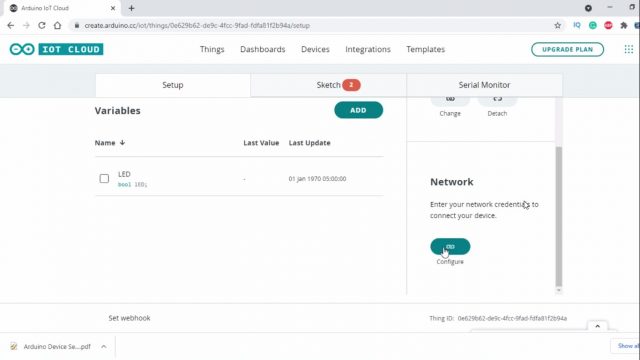Click the Last Update column header

[x=309, y=143]
